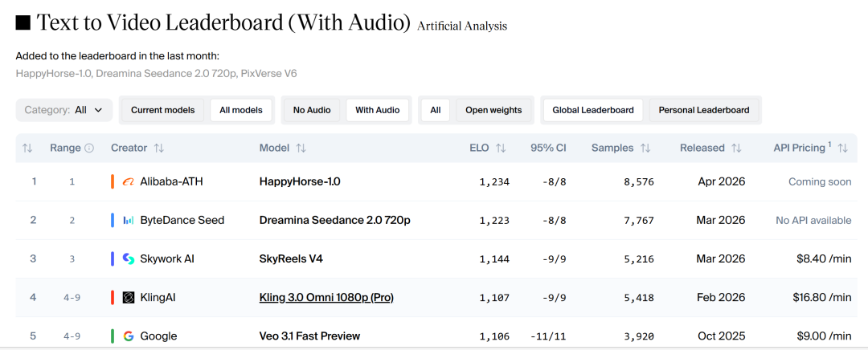This screenshot has width=868, height=350.
Task: Toggle the No Audio filter
Action: [312, 110]
